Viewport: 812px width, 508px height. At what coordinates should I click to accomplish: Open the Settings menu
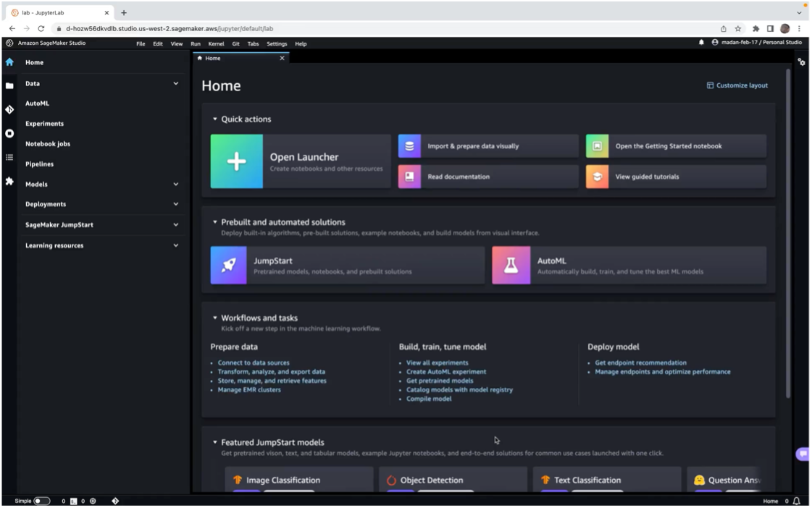[277, 44]
